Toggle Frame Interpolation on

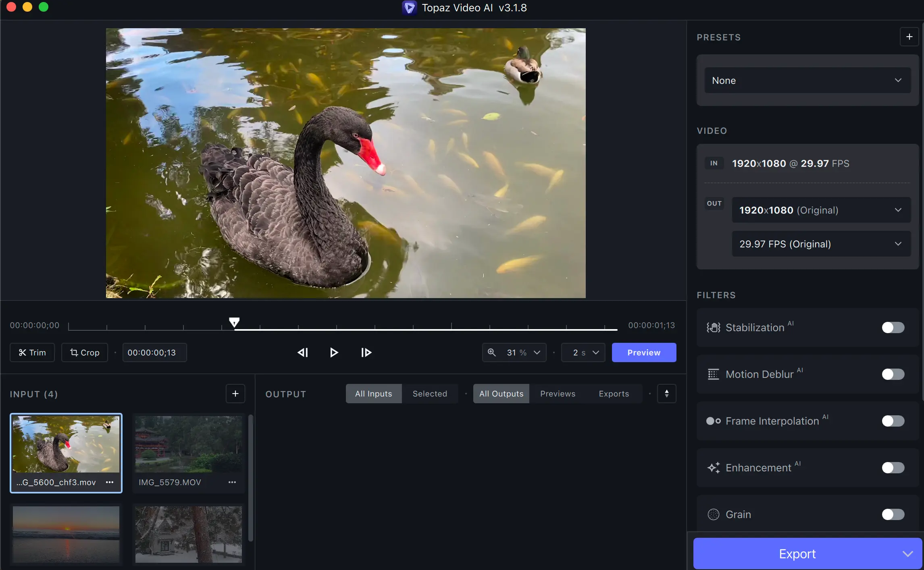pos(893,421)
